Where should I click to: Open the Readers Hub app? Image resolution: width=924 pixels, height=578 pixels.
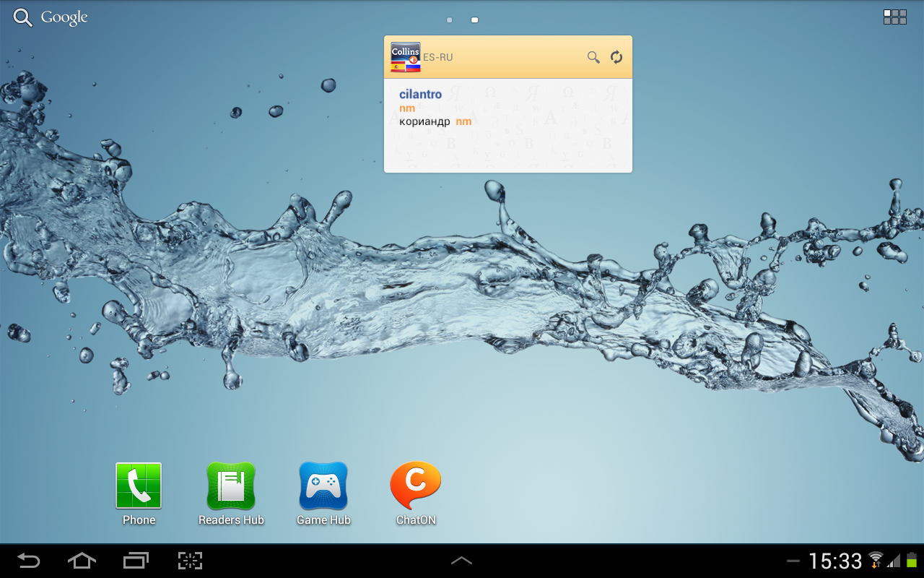coord(231,486)
